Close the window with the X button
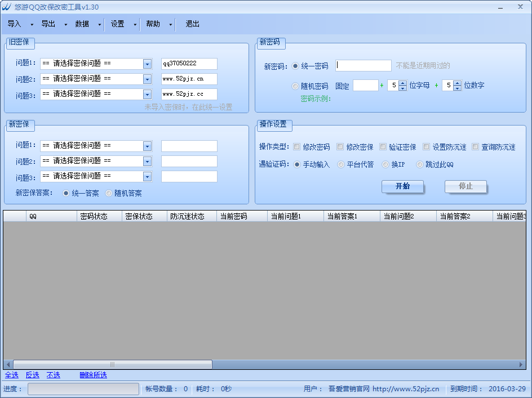The image size is (532, 398). 520,7
